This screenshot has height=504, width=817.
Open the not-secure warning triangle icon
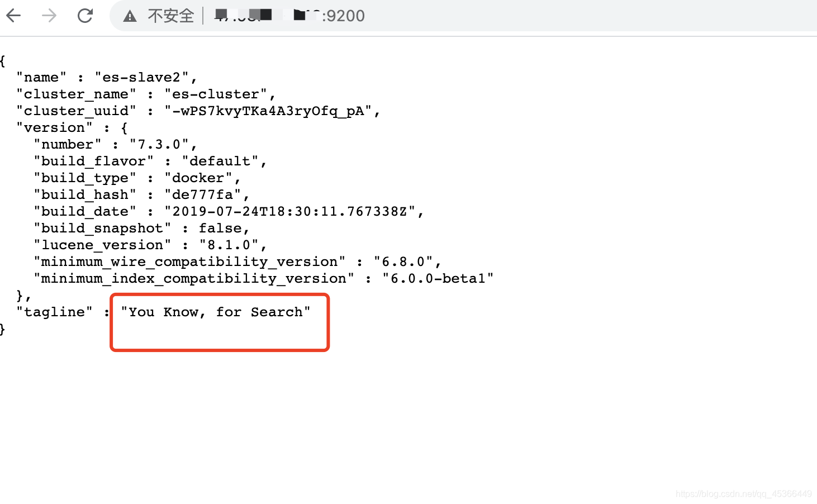[x=130, y=16]
